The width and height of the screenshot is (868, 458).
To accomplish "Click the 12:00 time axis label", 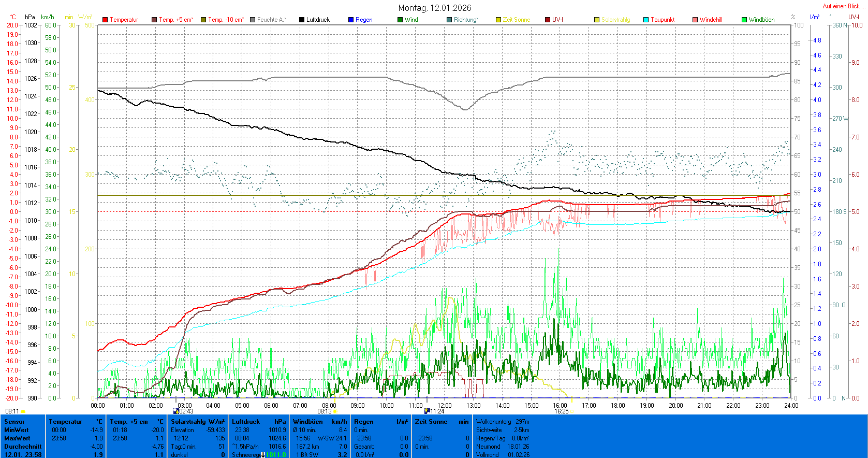I will [445, 405].
